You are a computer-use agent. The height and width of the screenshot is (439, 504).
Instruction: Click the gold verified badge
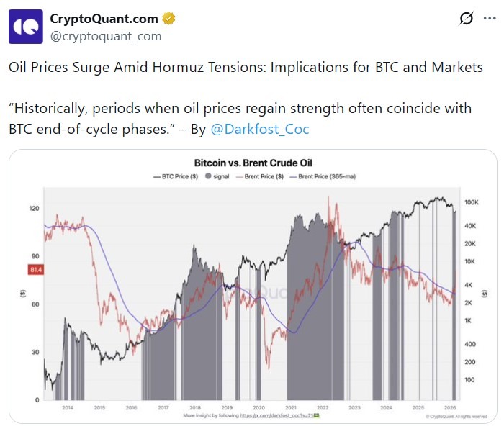(169, 19)
